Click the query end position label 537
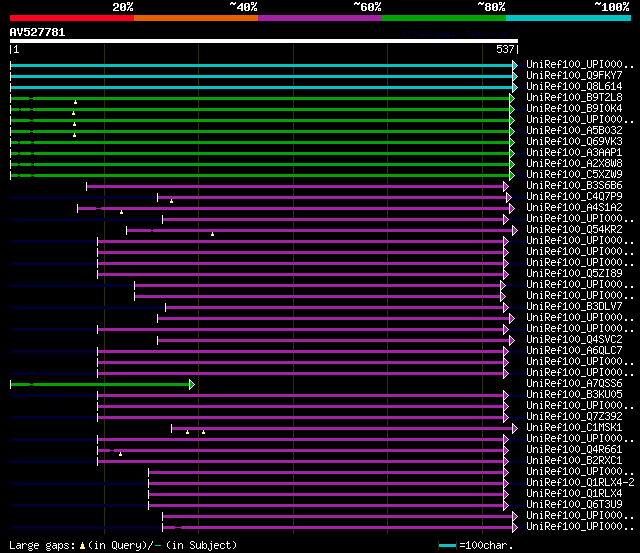The image size is (640, 553). (505, 49)
